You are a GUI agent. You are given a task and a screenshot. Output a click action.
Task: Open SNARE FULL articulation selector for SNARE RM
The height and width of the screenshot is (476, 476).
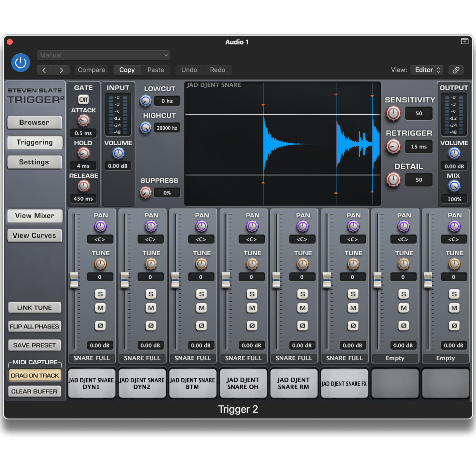point(294,358)
